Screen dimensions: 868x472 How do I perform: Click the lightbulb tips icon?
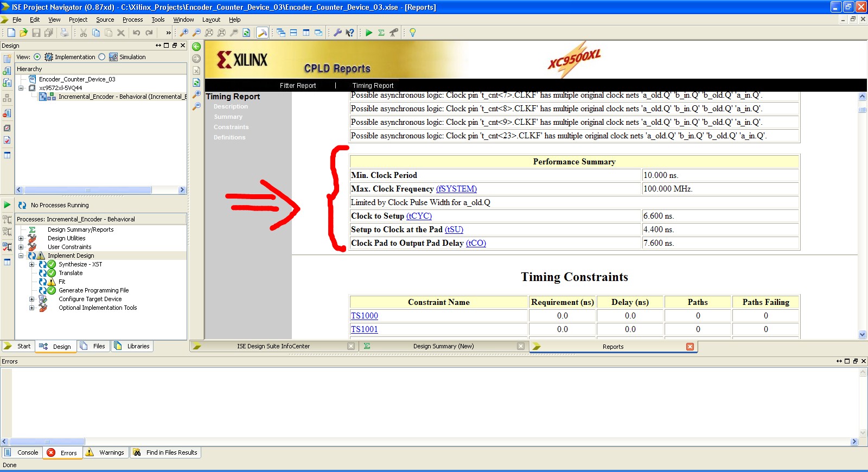(412, 33)
